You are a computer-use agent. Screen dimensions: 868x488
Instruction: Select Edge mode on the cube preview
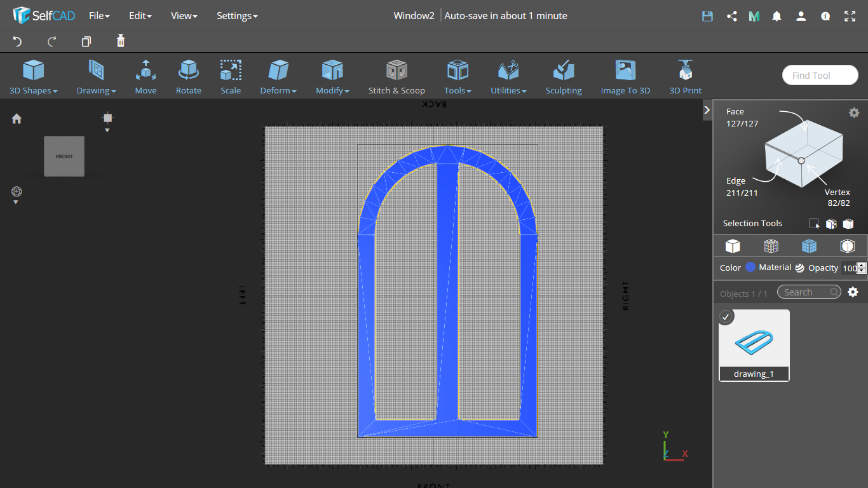pyautogui.click(x=736, y=181)
